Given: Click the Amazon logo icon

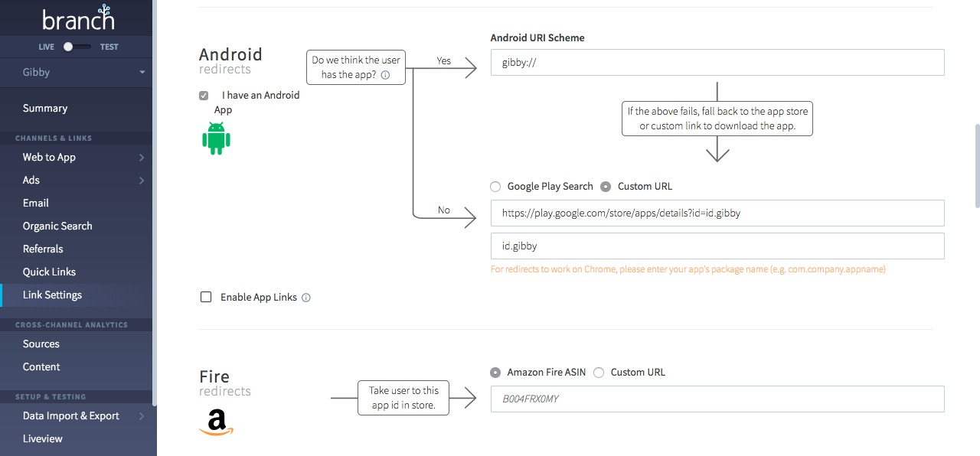Looking at the screenshot, I should (x=216, y=422).
